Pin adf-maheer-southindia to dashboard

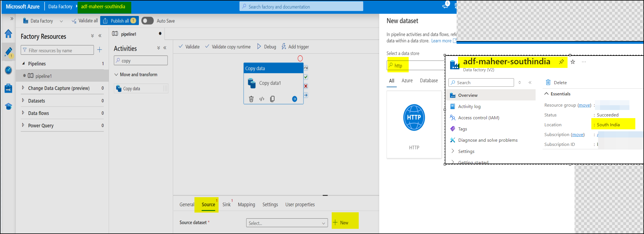point(562,62)
